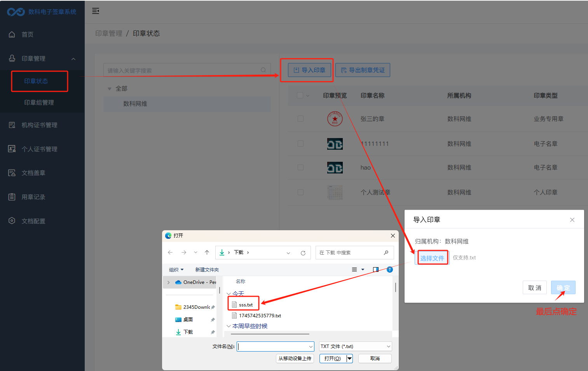Open 首页 via its home icon

[12, 34]
